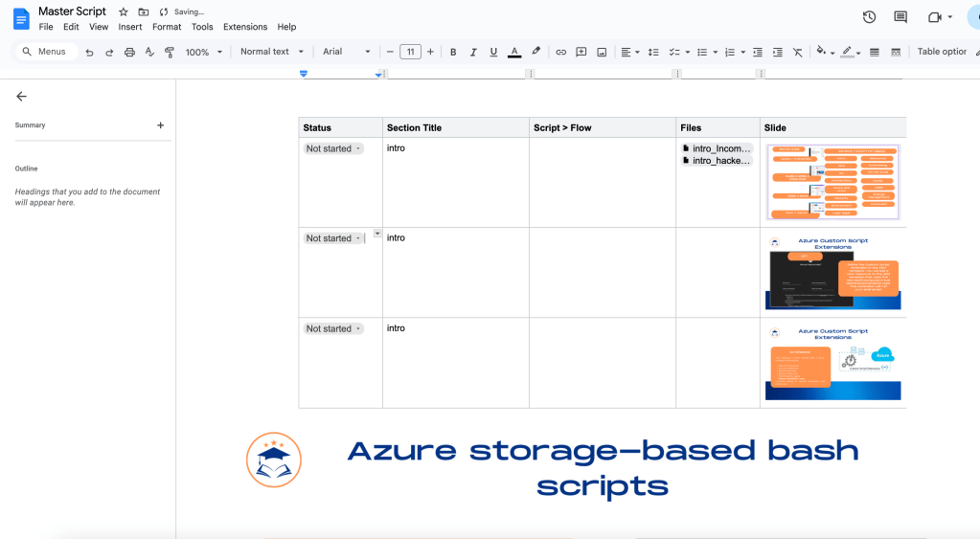Image resolution: width=980 pixels, height=539 pixels.
Task: Open the Arial font dropdown
Action: (x=346, y=52)
